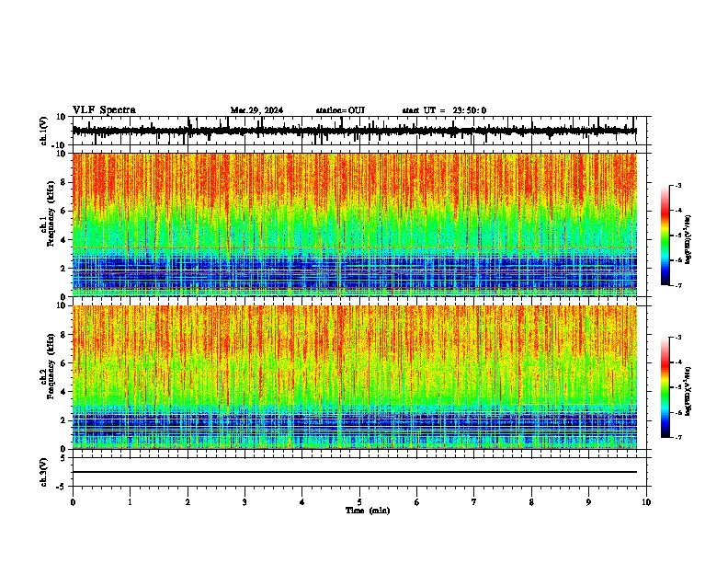728x563 pixels.
Task: Click the 'VLF Spectra' title text
Action: pyautogui.click(x=104, y=110)
